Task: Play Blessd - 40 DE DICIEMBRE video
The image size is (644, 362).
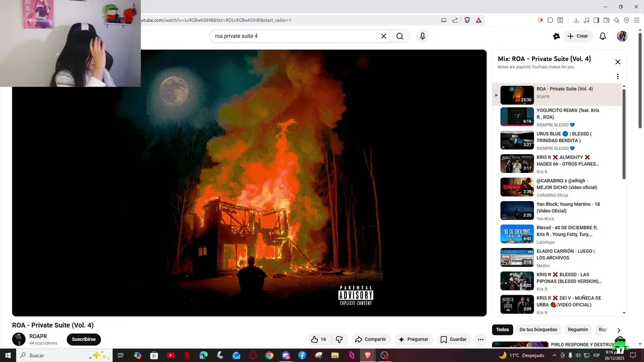Action: [557, 234]
